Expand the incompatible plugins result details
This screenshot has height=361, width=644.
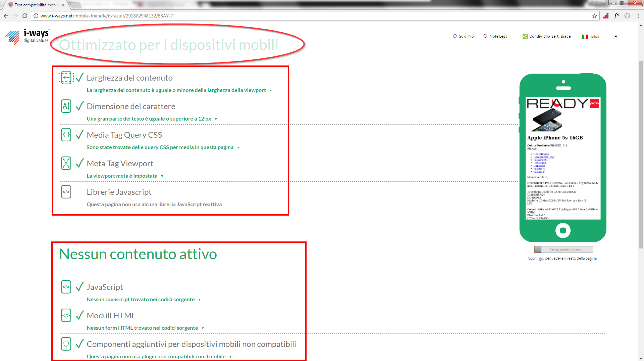coord(230,357)
